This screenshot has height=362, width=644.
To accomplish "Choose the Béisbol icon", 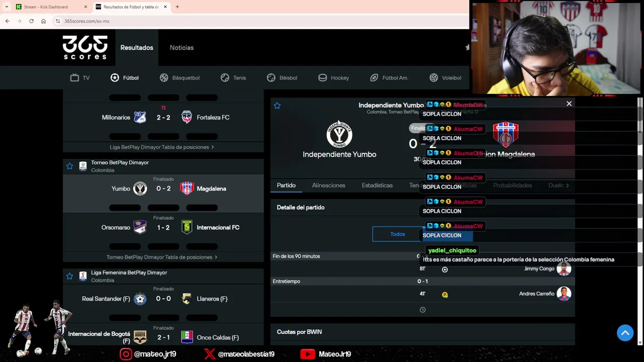I will coord(271,77).
